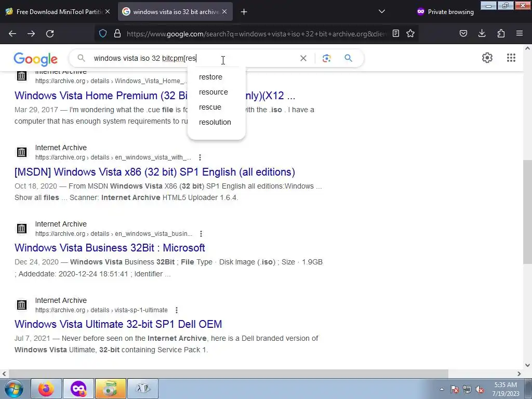This screenshot has width=532, height=399.
Task: List all tabs dropdown arrow
Action: coord(382,11)
